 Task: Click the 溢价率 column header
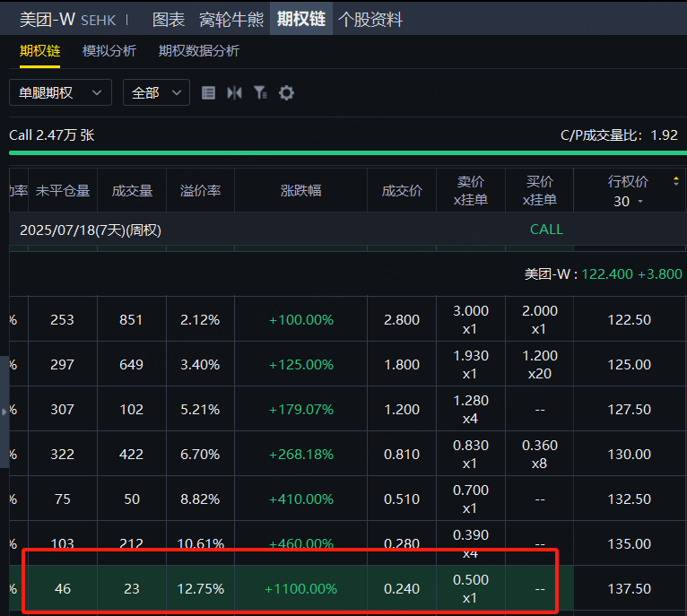coord(200,190)
